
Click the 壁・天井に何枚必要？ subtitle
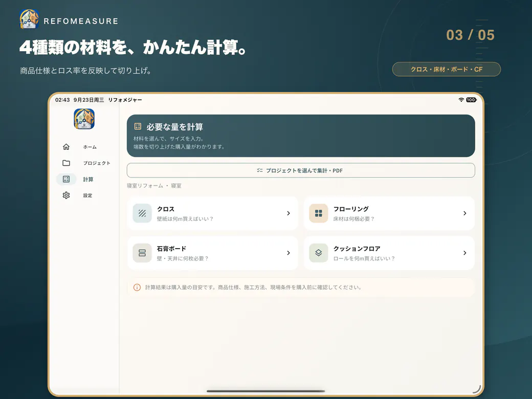[183, 258]
